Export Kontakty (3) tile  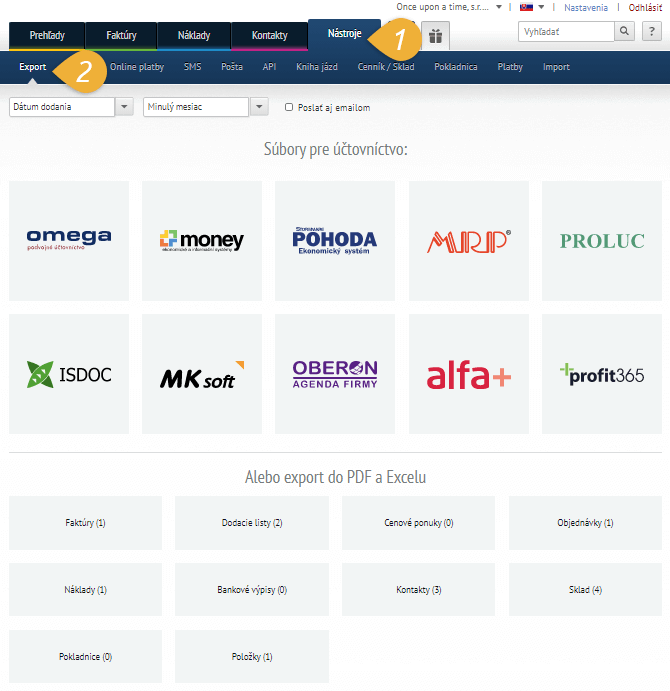(419, 590)
